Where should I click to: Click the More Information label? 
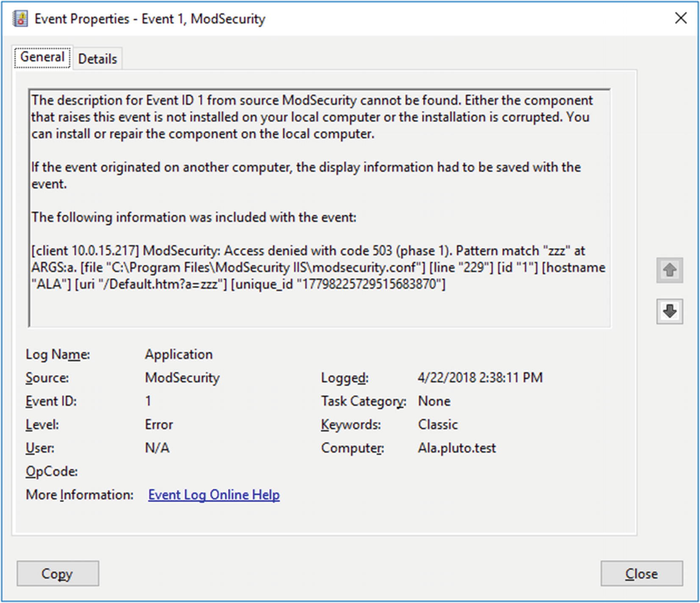(80, 495)
